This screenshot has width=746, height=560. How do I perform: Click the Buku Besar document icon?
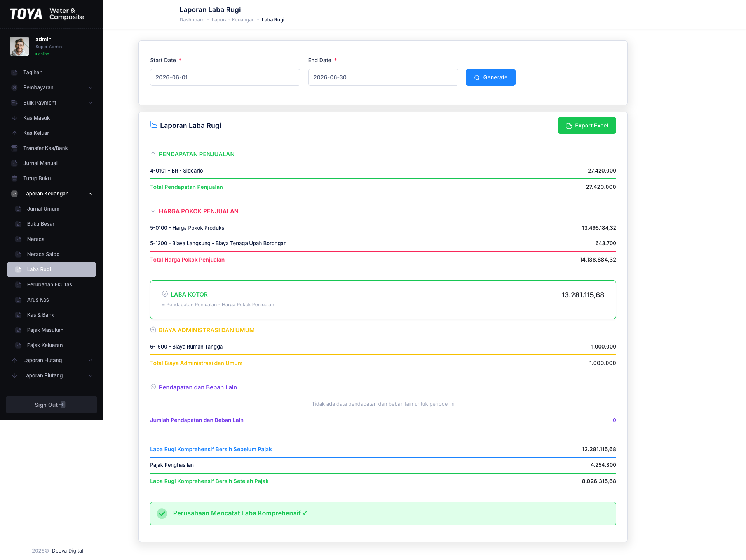[x=18, y=224]
